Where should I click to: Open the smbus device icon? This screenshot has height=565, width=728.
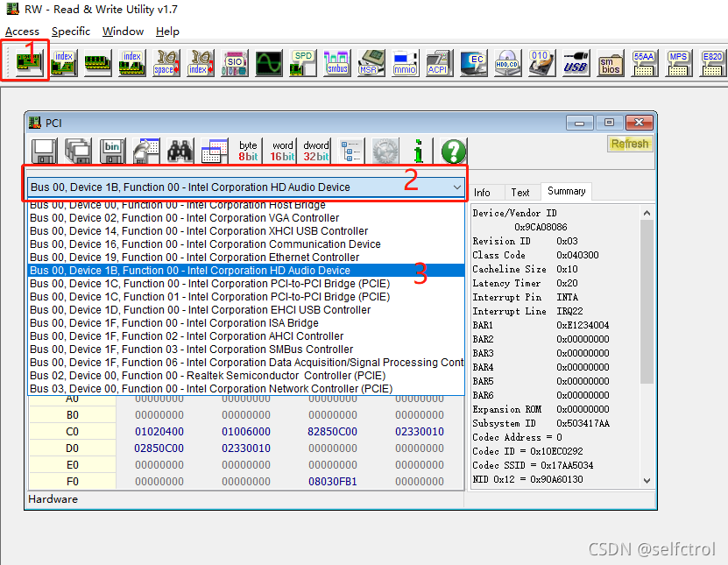click(x=337, y=63)
